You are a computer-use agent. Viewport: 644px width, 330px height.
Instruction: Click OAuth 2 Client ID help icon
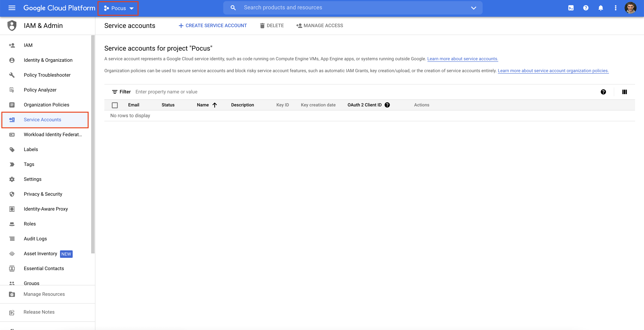click(x=387, y=105)
